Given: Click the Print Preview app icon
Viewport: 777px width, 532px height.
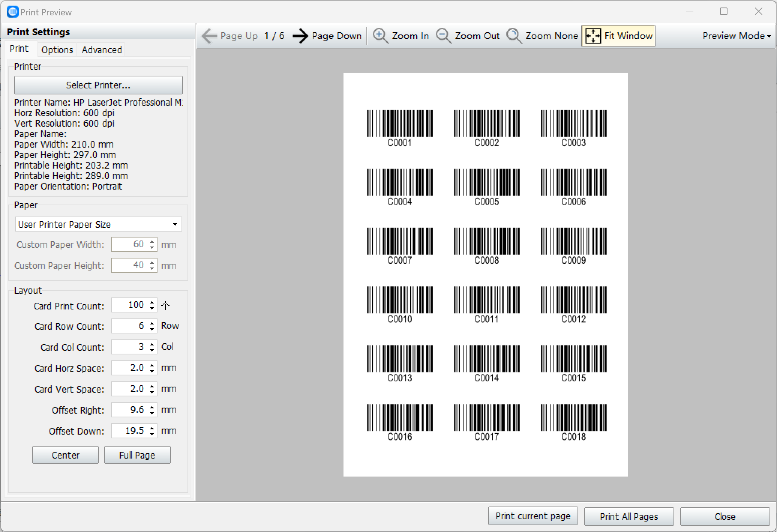Looking at the screenshot, I should 12,12.
